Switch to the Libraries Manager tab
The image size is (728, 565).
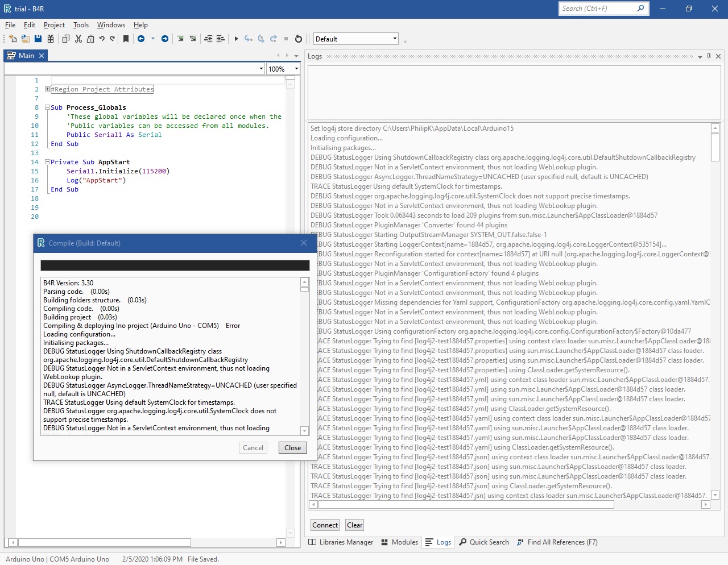click(x=341, y=542)
